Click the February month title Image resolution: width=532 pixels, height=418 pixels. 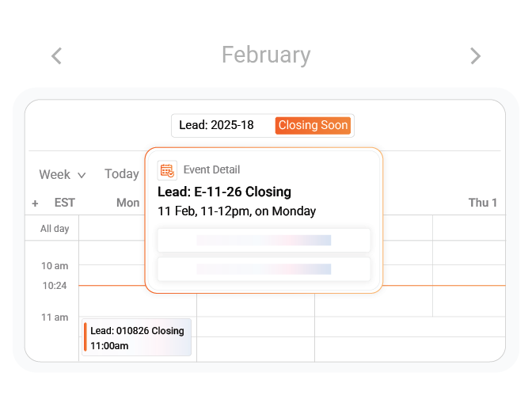tap(266, 55)
